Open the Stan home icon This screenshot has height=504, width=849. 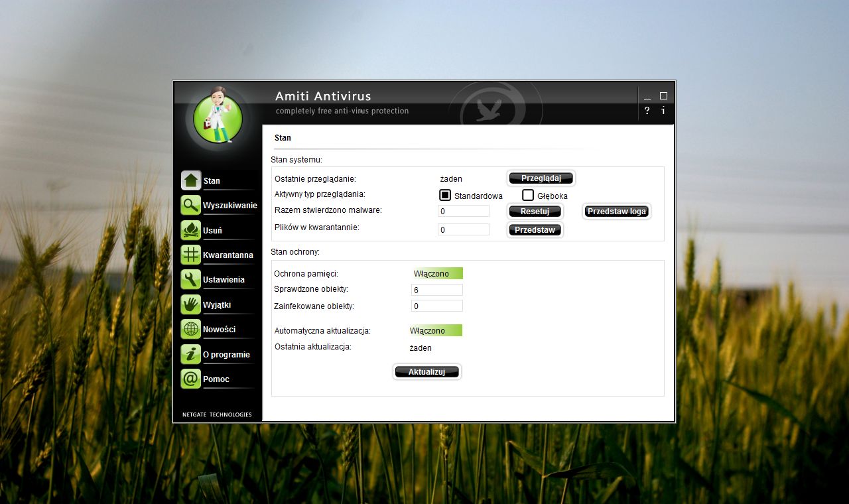pos(191,180)
